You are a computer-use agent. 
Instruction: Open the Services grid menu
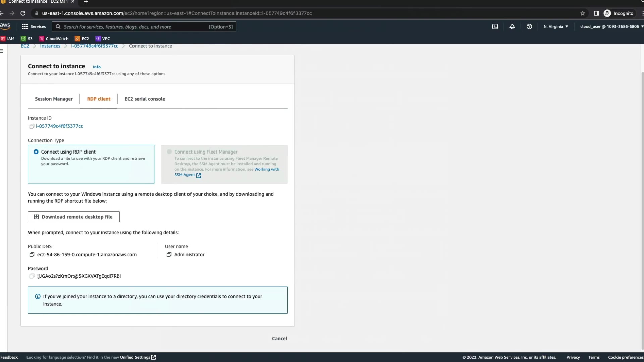[34, 27]
